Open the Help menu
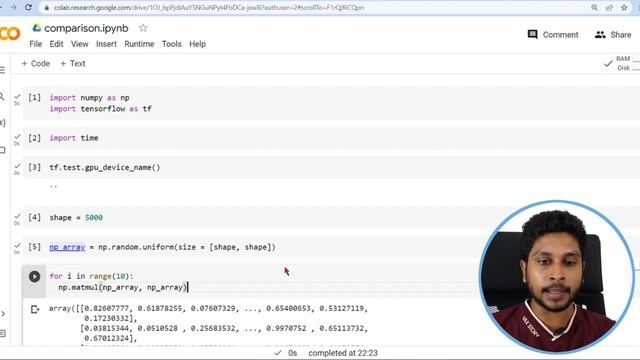Viewport: 640px width, 360px height. click(198, 44)
